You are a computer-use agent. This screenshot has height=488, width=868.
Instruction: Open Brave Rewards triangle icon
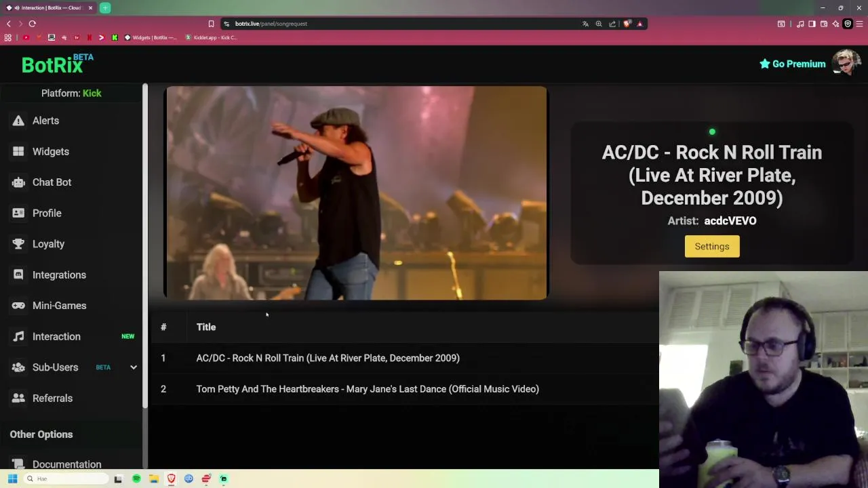pyautogui.click(x=639, y=24)
